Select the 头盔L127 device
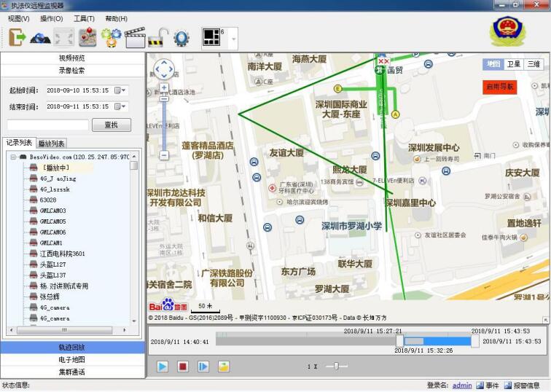The image size is (551, 392). point(52,264)
